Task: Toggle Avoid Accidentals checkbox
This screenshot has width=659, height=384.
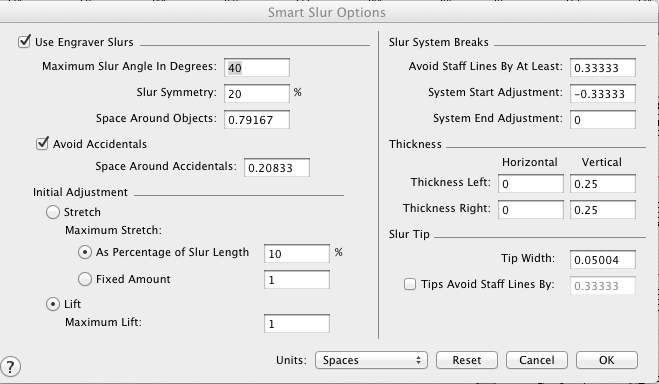Action: [x=42, y=144]
